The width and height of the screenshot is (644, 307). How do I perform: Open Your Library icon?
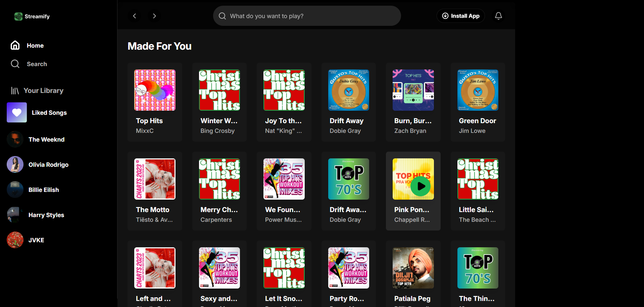[x=15, y=91]
